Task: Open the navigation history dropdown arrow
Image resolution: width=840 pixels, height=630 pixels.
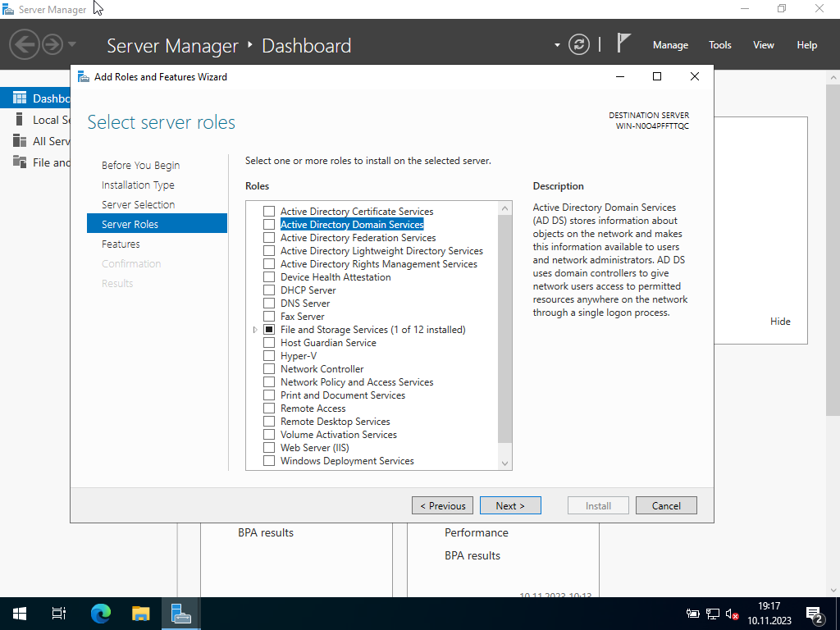Action: (x=72, y=44)
